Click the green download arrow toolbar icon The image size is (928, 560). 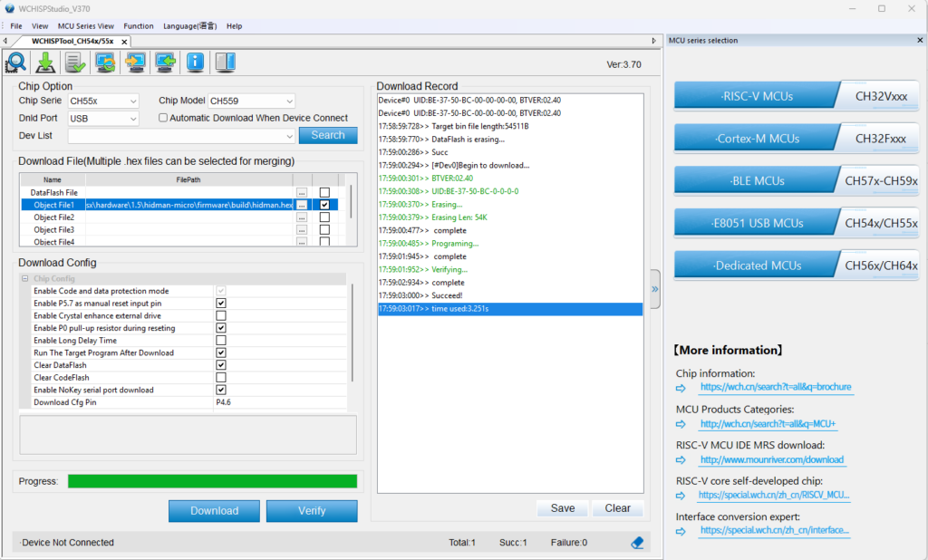[45, 63]
